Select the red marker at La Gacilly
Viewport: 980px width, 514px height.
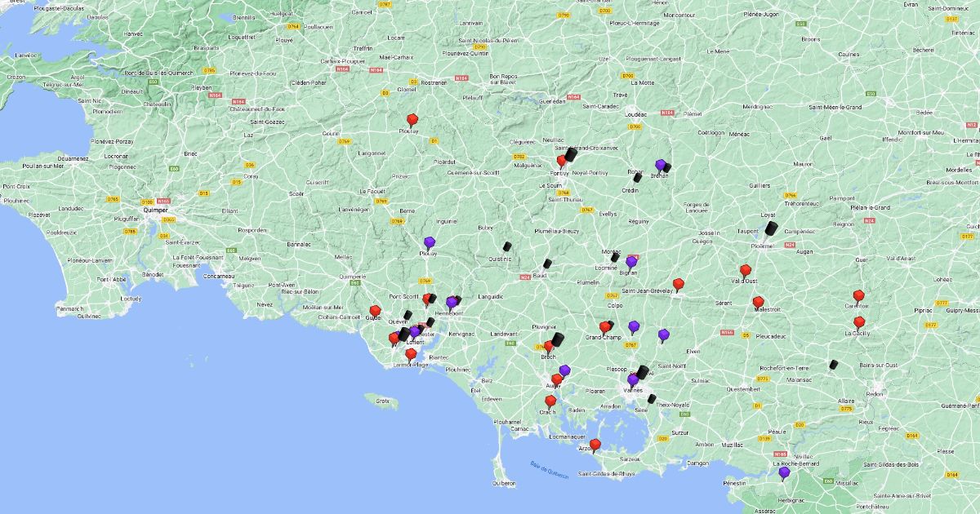(859, 322)
